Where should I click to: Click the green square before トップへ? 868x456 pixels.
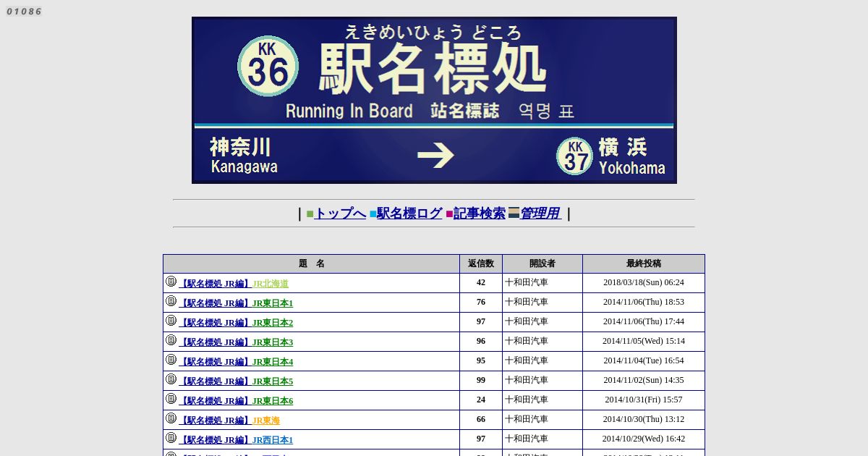(x=310, y=214)
